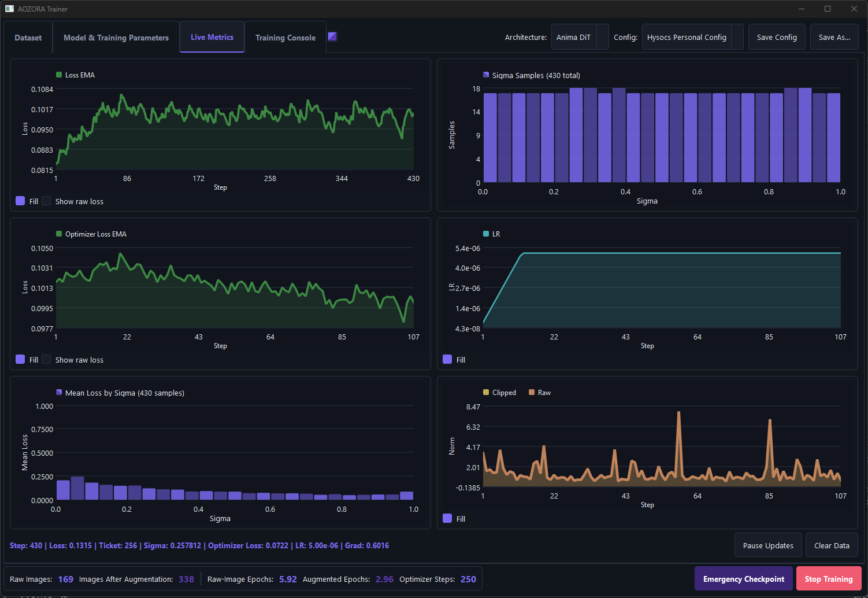
Task: Click the Mean Loss by Sigma legend icon
Action: click(59, 392)
